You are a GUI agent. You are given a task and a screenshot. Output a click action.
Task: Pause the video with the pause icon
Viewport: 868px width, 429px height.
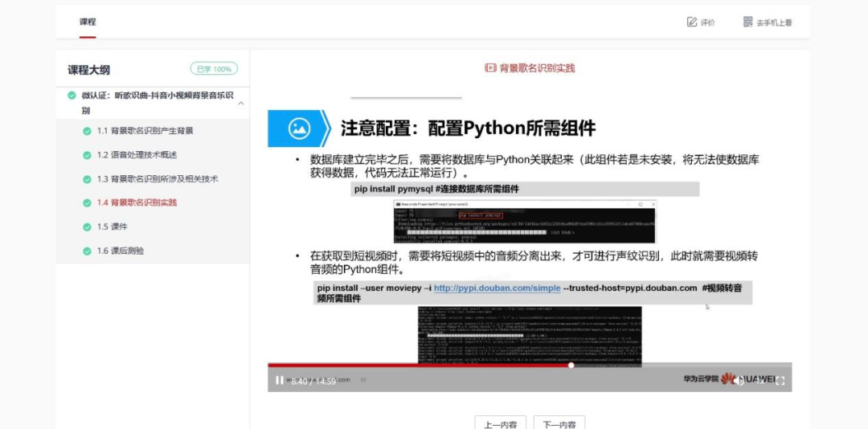click(x=280, y=380)
